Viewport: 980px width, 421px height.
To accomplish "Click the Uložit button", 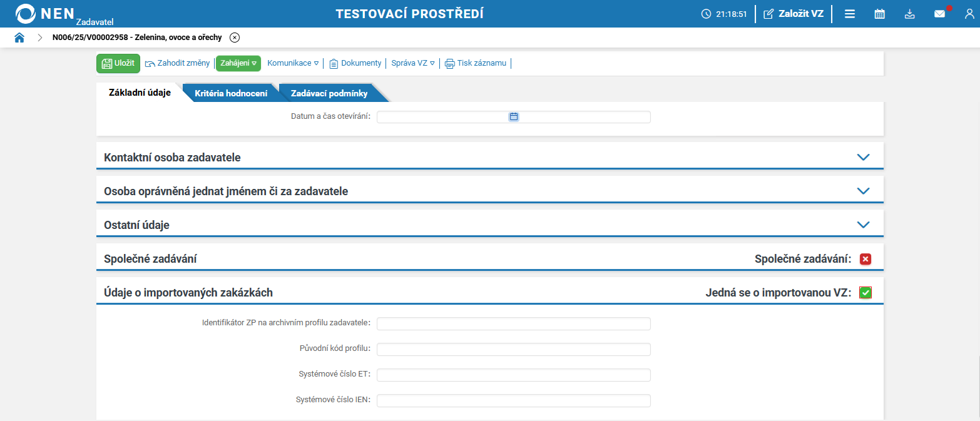I will tap(118, 63).
